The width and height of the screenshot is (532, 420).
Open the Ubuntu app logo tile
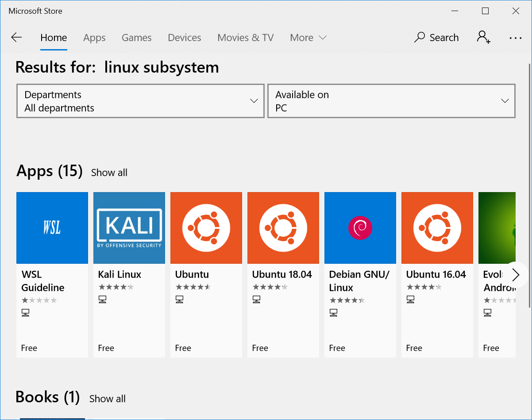[x=206, y=228]
